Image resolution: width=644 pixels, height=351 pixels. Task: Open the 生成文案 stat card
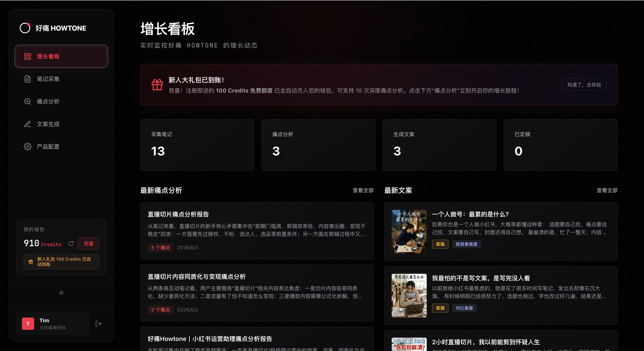[x=439, y=145]
